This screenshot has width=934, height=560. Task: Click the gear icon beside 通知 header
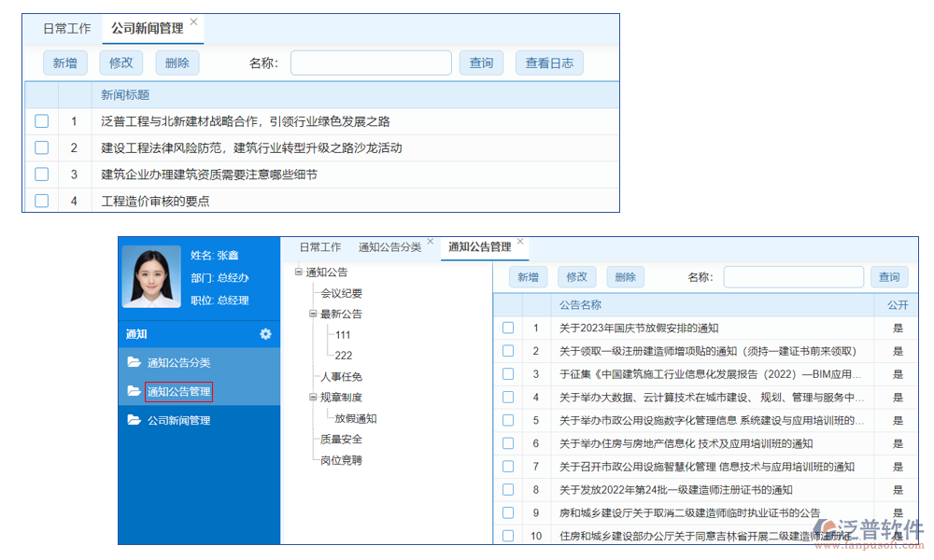266,334
